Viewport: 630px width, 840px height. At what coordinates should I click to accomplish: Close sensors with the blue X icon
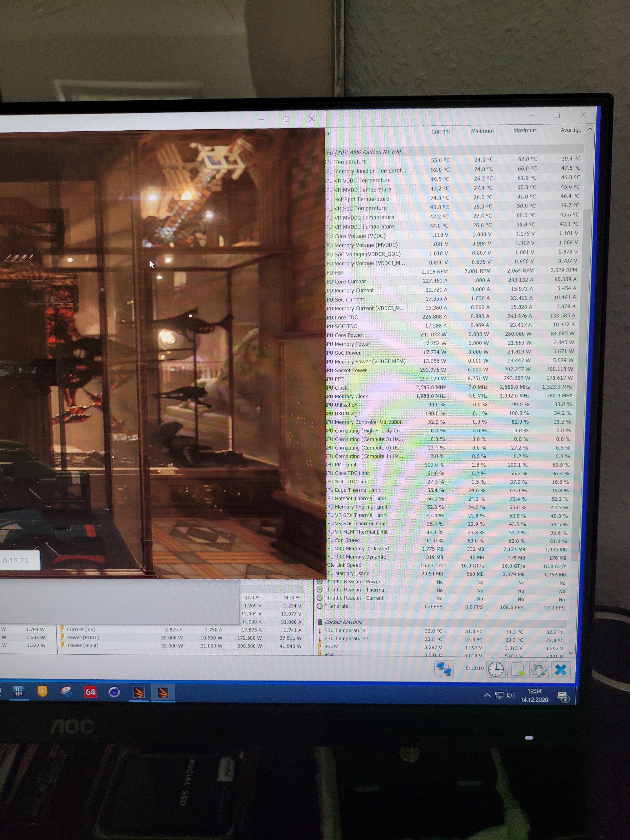click(560, 670)
